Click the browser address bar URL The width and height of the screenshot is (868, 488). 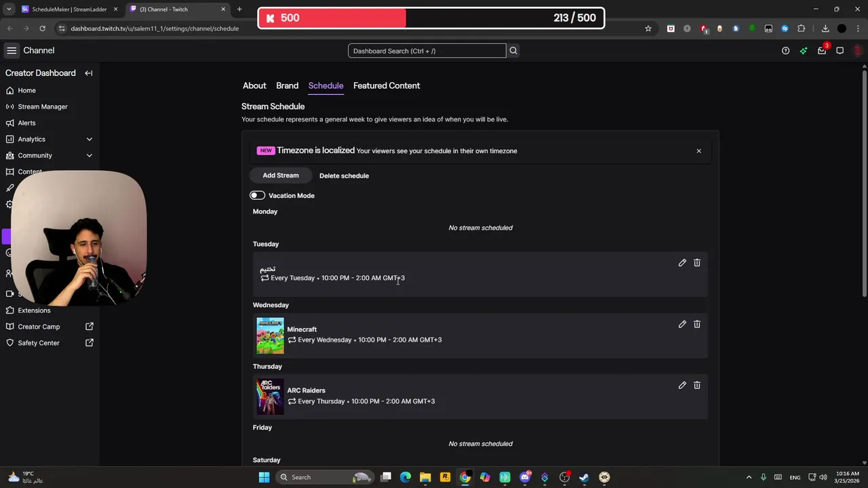click(155, 28)
